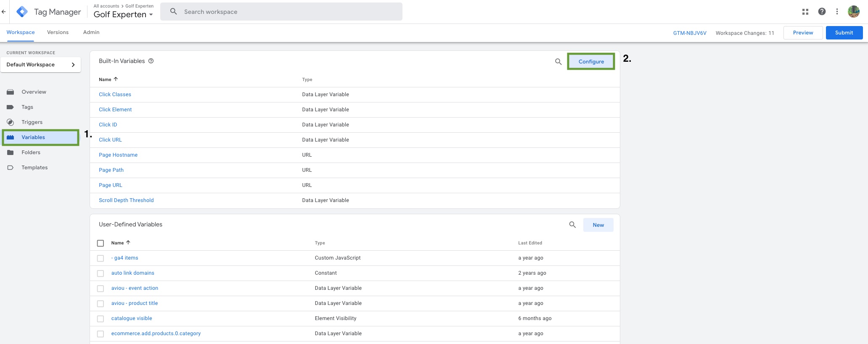Click the Submit button
Viewport: 868px width, 344px height.
click(x=844, y=33)
